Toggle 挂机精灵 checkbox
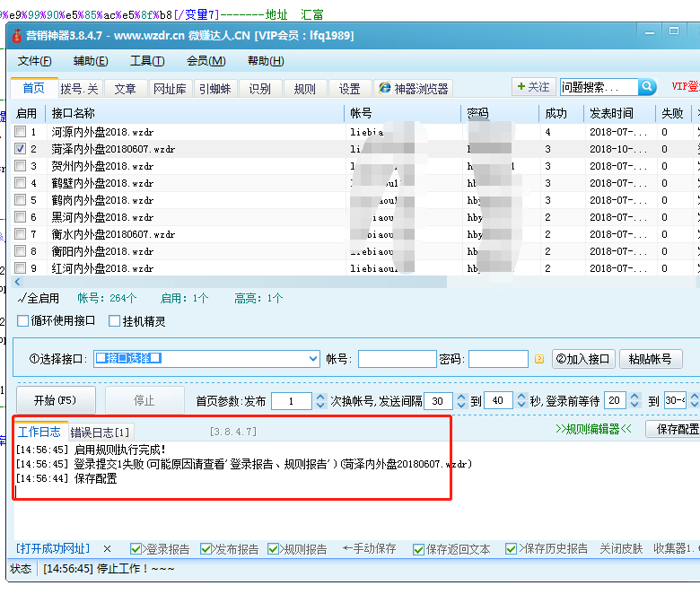700x603 pixels. 114,320
